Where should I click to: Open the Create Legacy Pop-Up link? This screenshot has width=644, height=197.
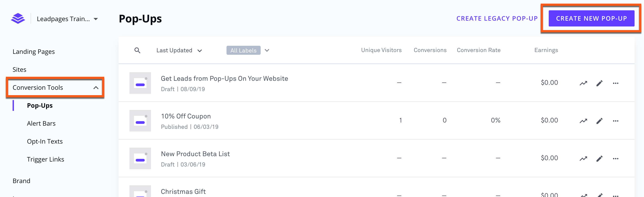point(497,18)
